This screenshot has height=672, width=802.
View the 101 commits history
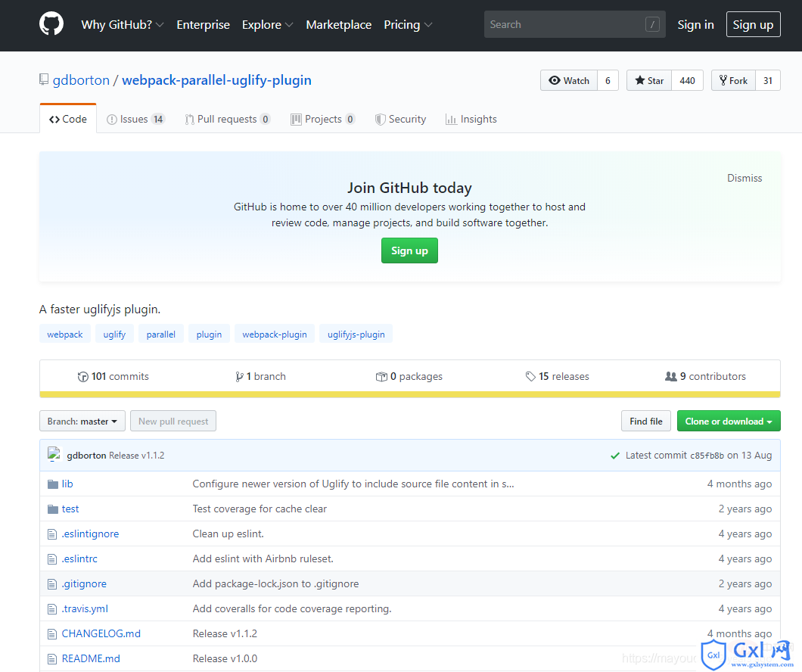click(113, 376)
